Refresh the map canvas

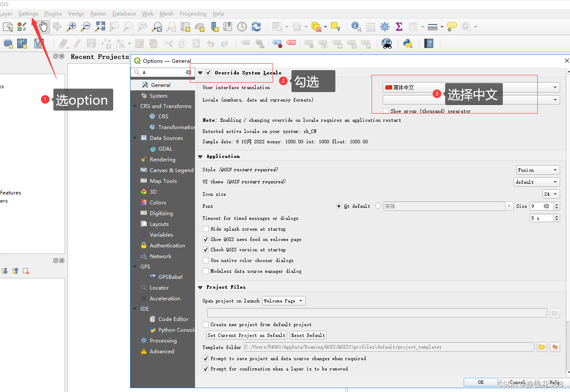256,26
